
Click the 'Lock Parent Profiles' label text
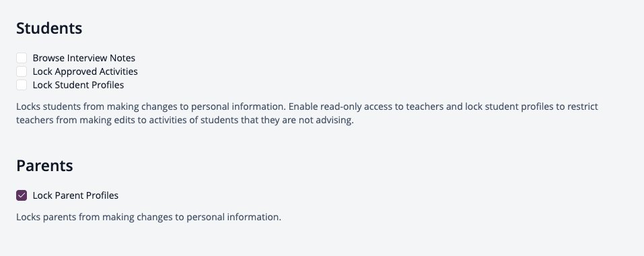(75, 196)
